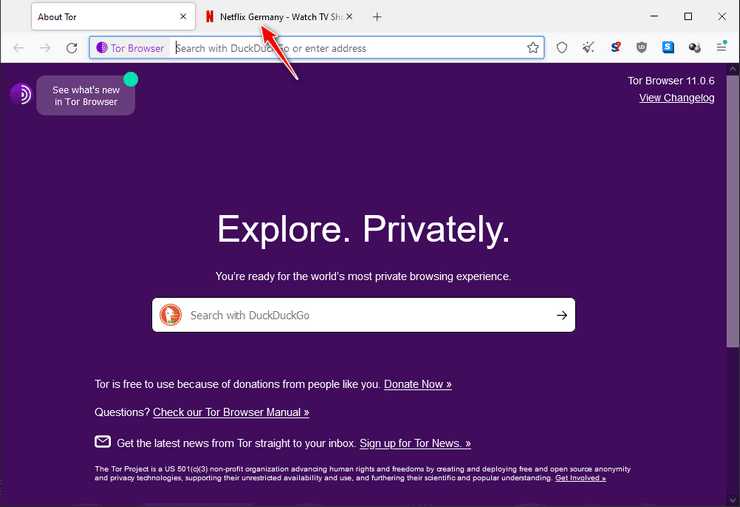Open Check our Tor Browser Manual link
Screen dimensions: 740x507
point(231,412)
